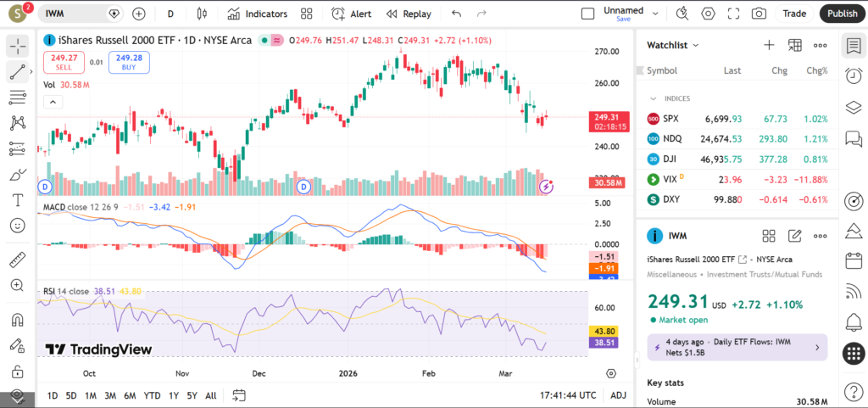Add symbol to watchlist with plus icon
The height and width of the screenshot is (408, 868).
(x=769, y=45)
